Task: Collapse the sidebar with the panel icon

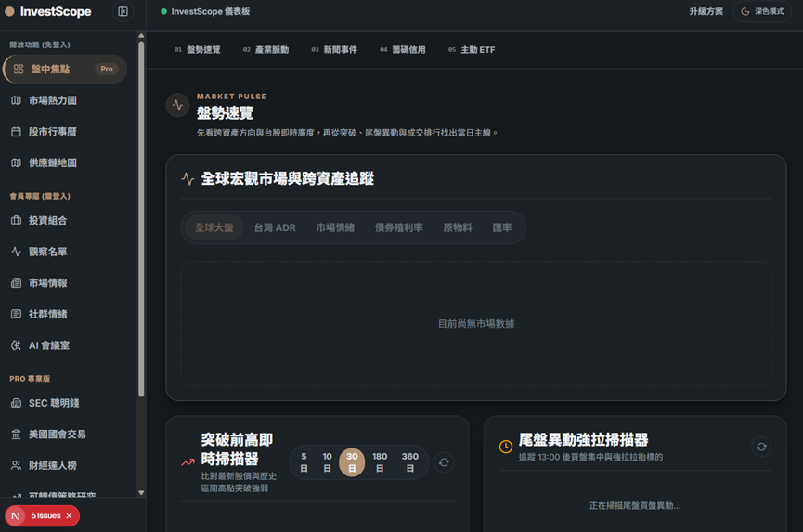Action: coord(123,11)
